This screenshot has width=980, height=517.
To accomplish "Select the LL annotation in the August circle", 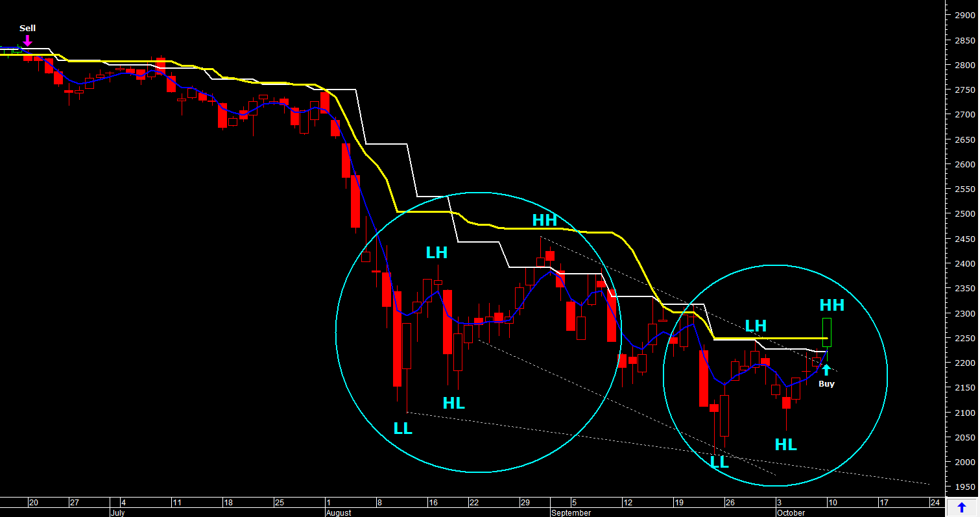I will (x=403, y=429).
